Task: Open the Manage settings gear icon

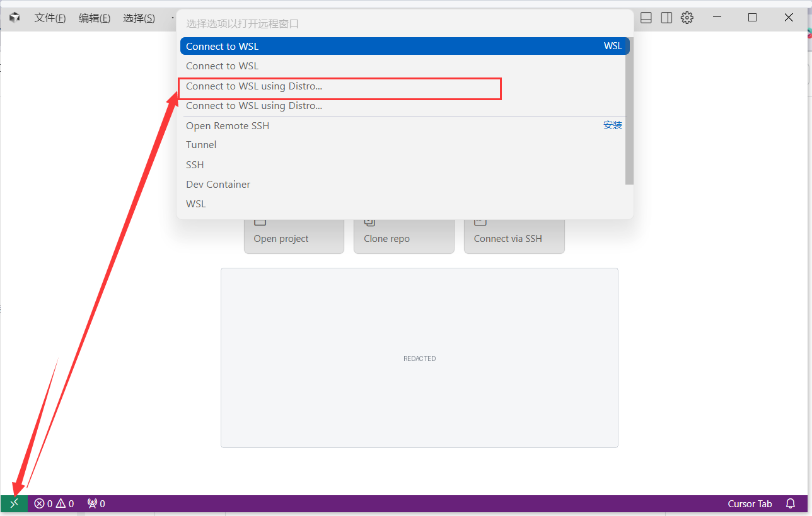Action: (687, 18)
